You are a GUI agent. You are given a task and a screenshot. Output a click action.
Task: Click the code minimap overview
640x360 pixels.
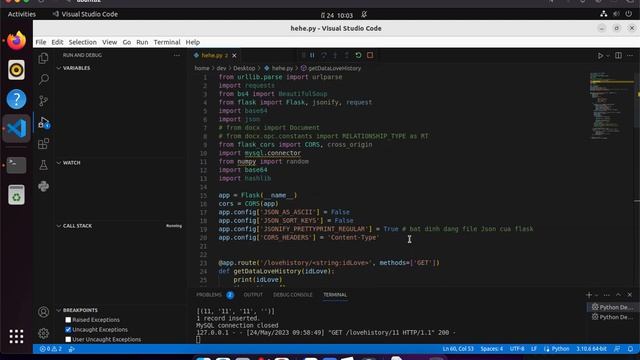[x=611, y=106]
